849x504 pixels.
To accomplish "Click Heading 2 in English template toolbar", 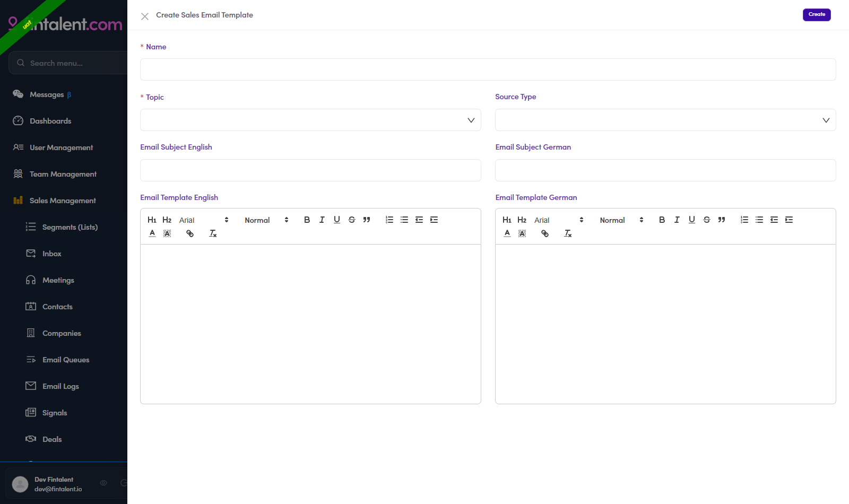I will [167, 220].
